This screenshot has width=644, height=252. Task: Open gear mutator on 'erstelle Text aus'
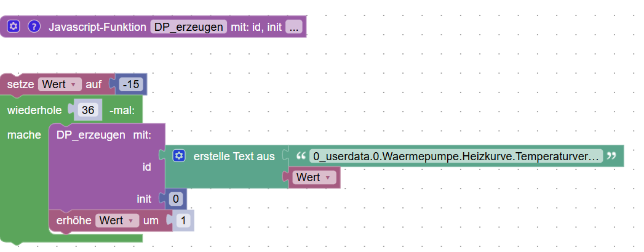pyautogui.click(x=179, y=156)
